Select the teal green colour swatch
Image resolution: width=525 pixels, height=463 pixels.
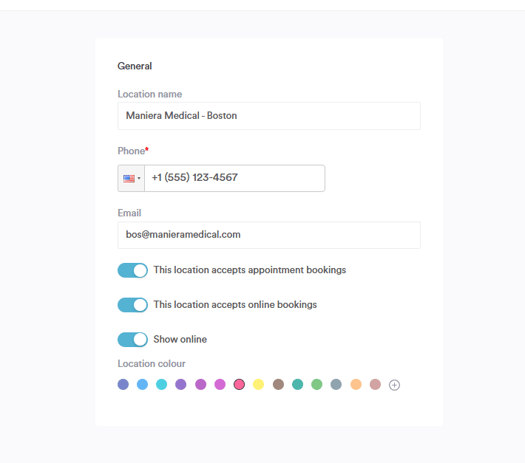click(x=297, y=384)
